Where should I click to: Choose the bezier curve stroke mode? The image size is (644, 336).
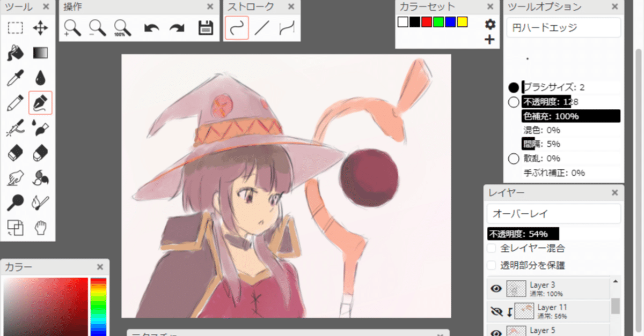(x=287, y=28)
